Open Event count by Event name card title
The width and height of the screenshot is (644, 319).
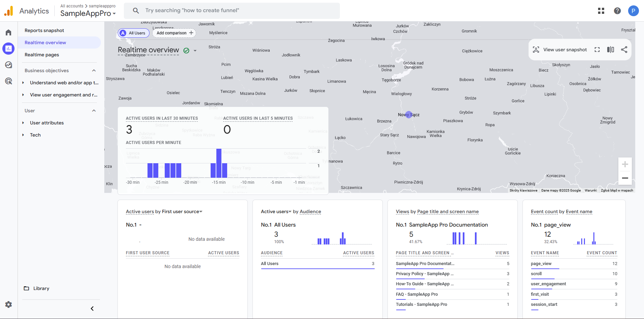tap(562, 211)
